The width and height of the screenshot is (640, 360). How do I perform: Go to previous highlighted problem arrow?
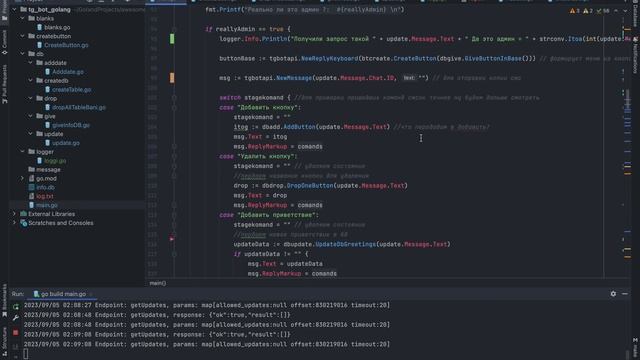[x=616, y=11]
